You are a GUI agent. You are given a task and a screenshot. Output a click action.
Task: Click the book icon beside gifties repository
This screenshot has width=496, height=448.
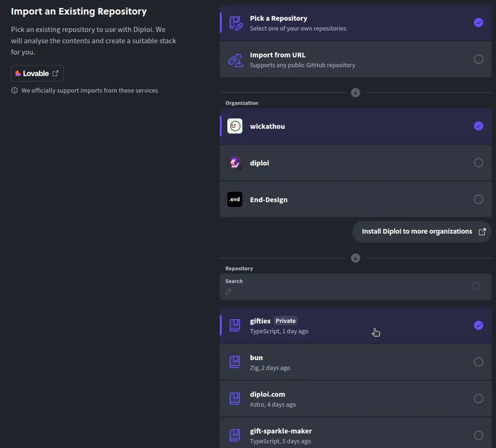coord(235,325)
